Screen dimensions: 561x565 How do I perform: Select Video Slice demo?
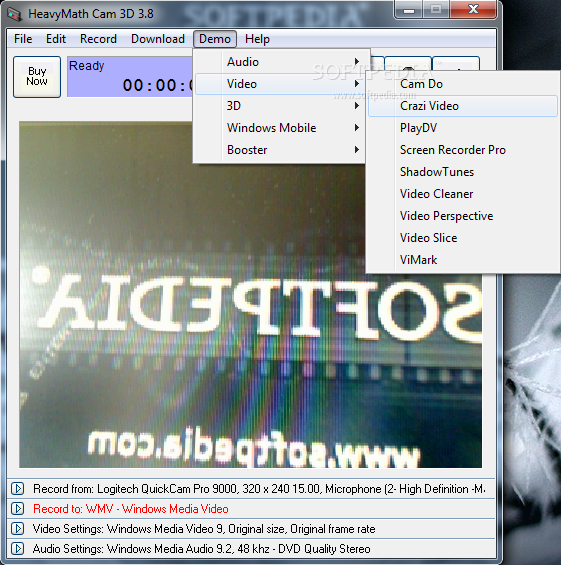pyautogui.click(x=463, y=238)
